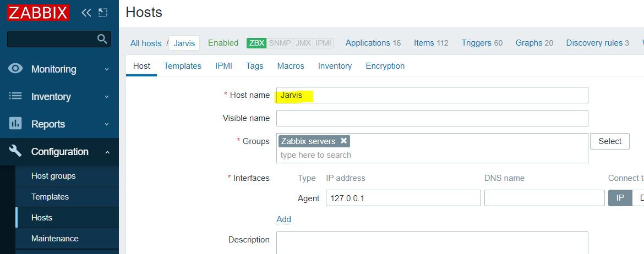
Task: Remove the Zabbix servers group tag
Action: pyautogui.click(x=343, y=141)
